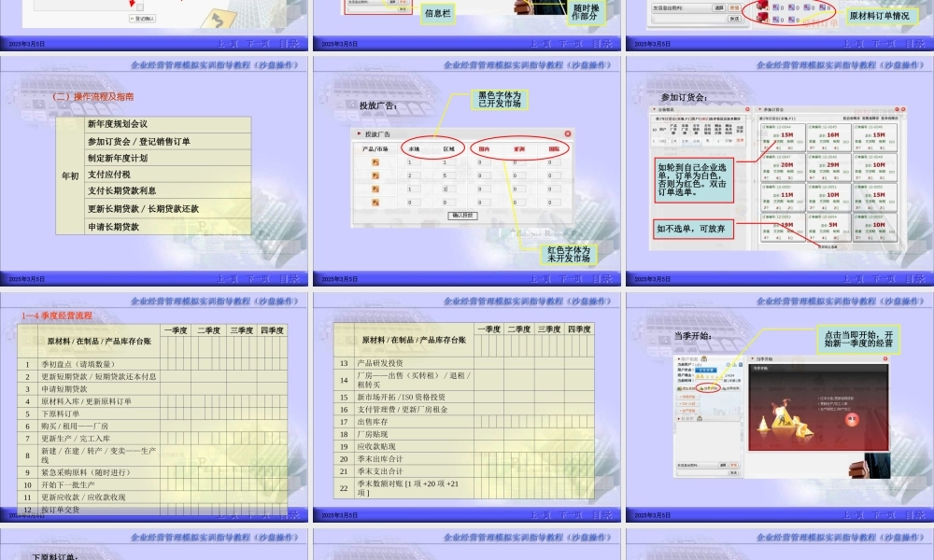Click 目录 on the slide with row 13
Viewport: 934px width, 560px height.
pyautogui.click(x=602, y=515)
